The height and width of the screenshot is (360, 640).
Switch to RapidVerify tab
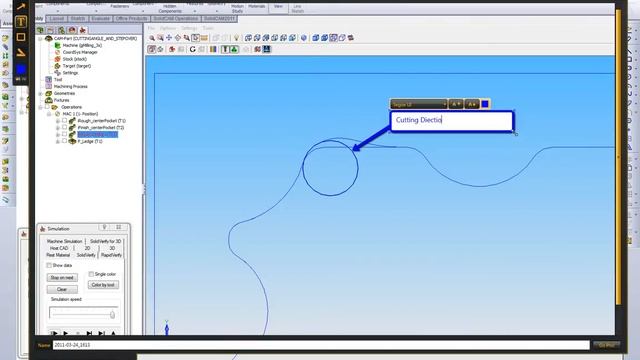point(111,255)
